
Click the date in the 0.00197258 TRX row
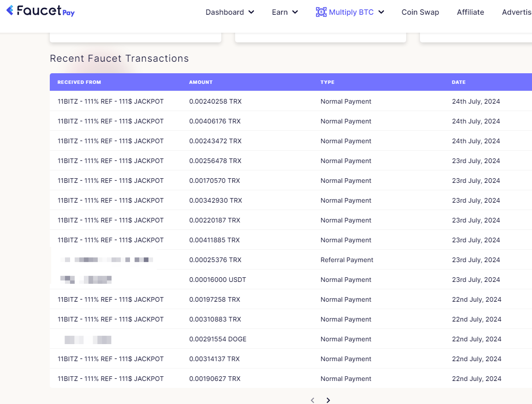(476, 299)
